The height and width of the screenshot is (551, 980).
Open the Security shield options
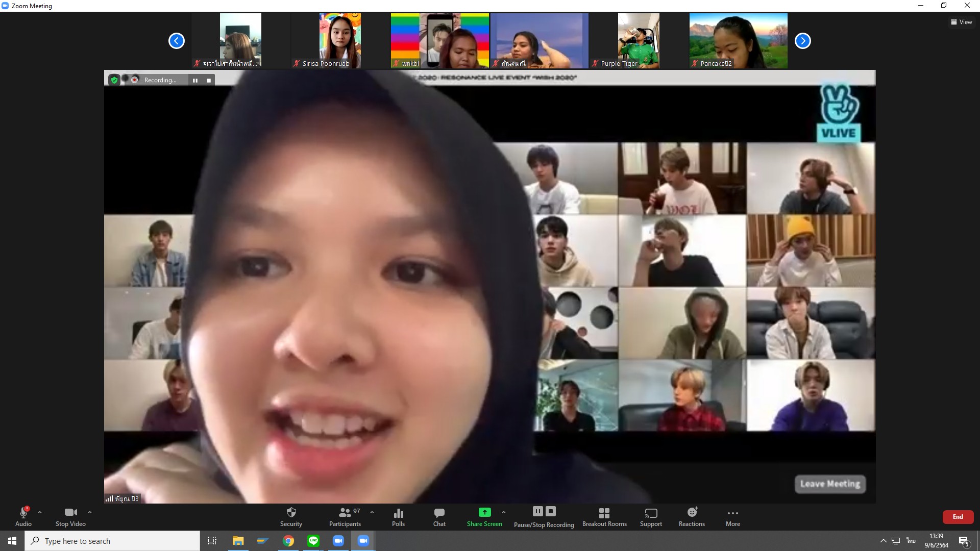pyautogui.click(x=291, y=516)
